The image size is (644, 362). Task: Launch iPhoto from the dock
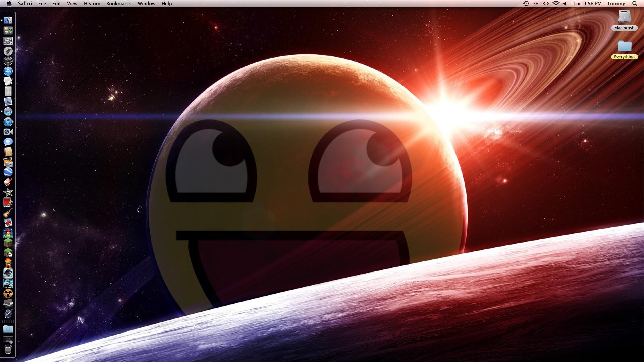[8, 162]
